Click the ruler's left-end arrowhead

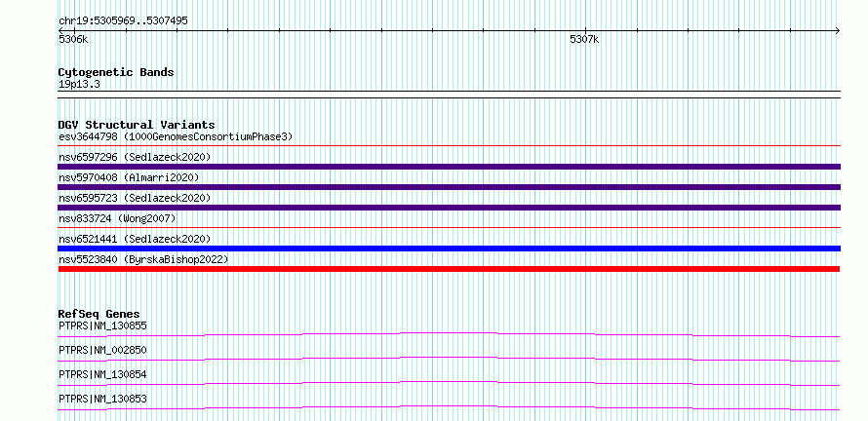(61, 30)
